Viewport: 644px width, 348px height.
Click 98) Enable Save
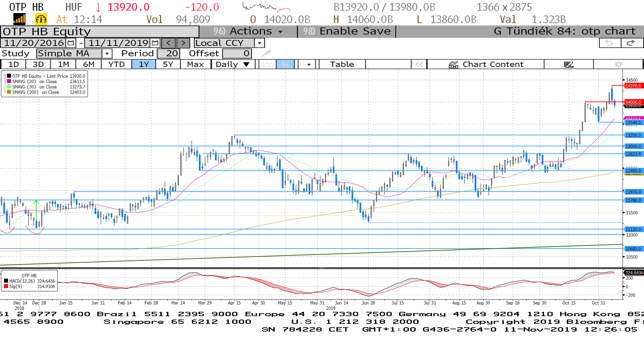point(347,31)
